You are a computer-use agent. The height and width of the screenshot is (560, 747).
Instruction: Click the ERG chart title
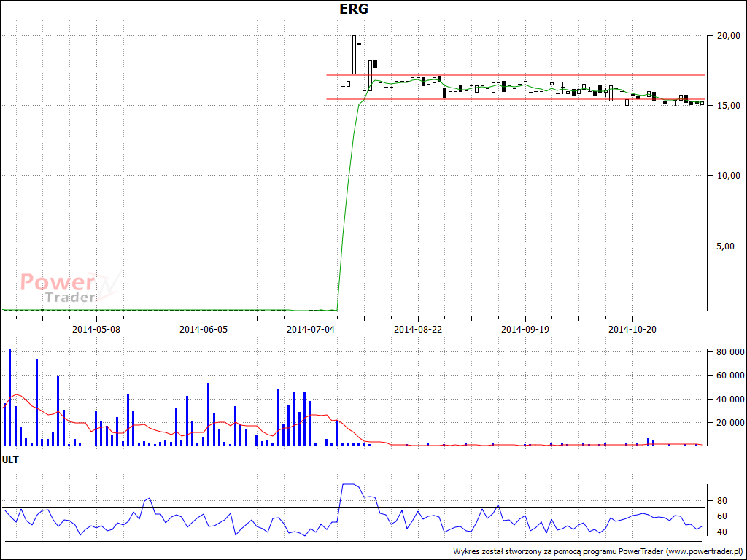coord(354,9)
